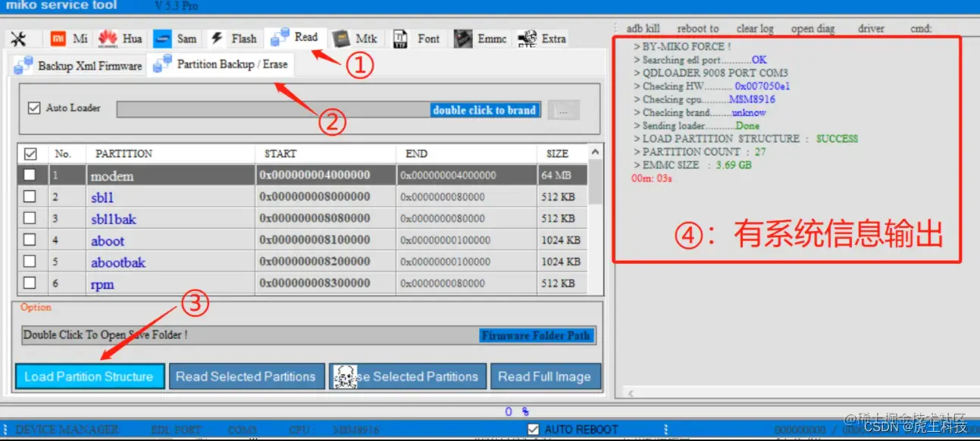Click the clear log command
Viewport: 980px width, 441px height.
point(755,29)
